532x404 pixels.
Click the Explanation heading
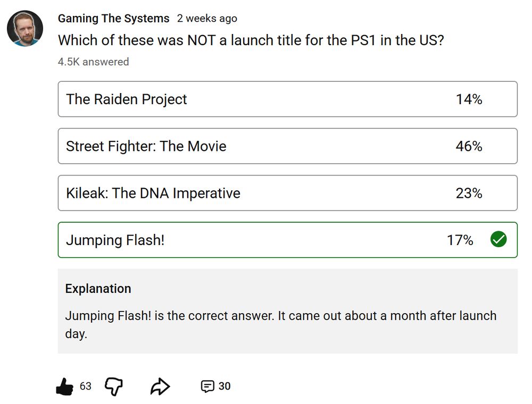pos(98,289)
